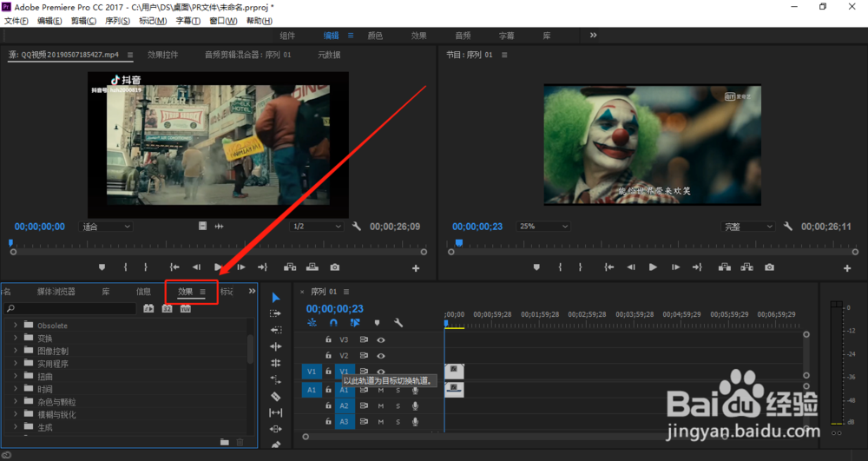The width and height of the screenshot is (868, 461).
Task: Open the 序列(S) menu
Action: pos(117,21)
